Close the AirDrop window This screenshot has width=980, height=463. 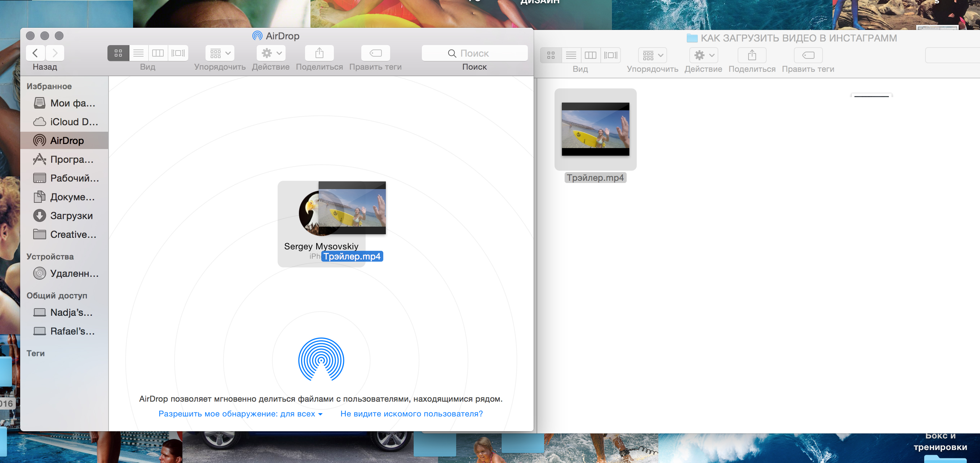click(x=30, y=36)
